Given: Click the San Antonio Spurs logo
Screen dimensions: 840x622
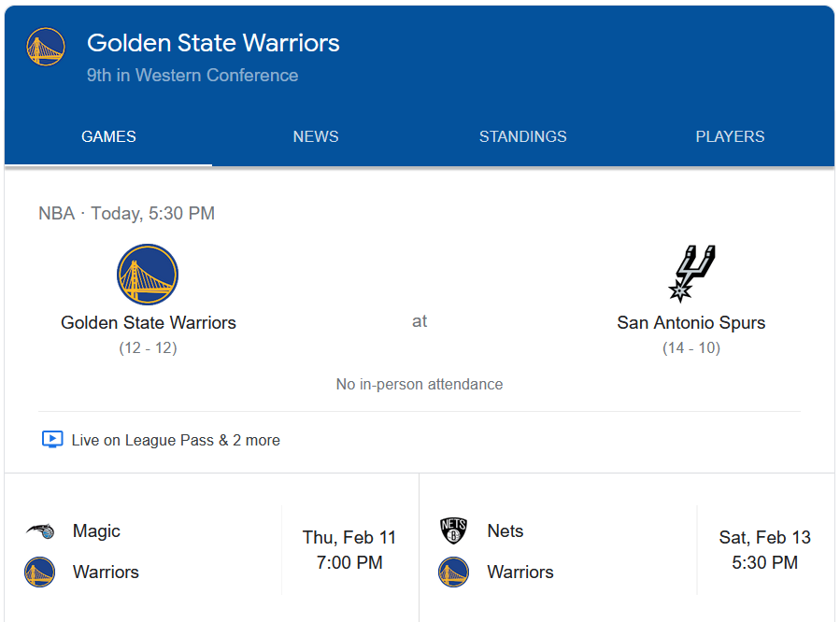Looking at the screenshot, I should (691, 273).
